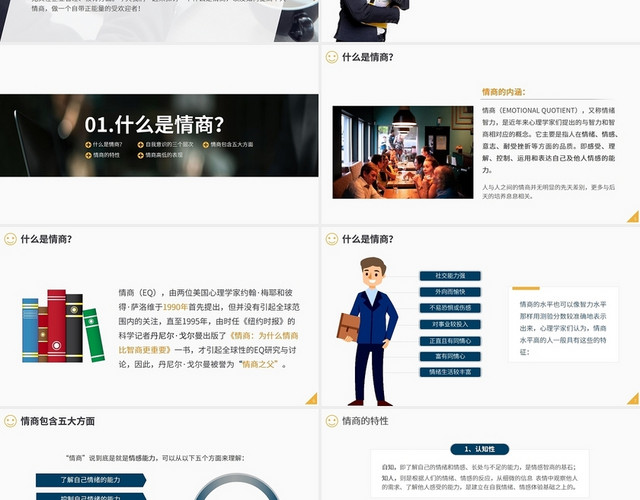Click the smiley icon on the books slide
The width and height of the screenshot is (640, 500).
pos(10,239)
